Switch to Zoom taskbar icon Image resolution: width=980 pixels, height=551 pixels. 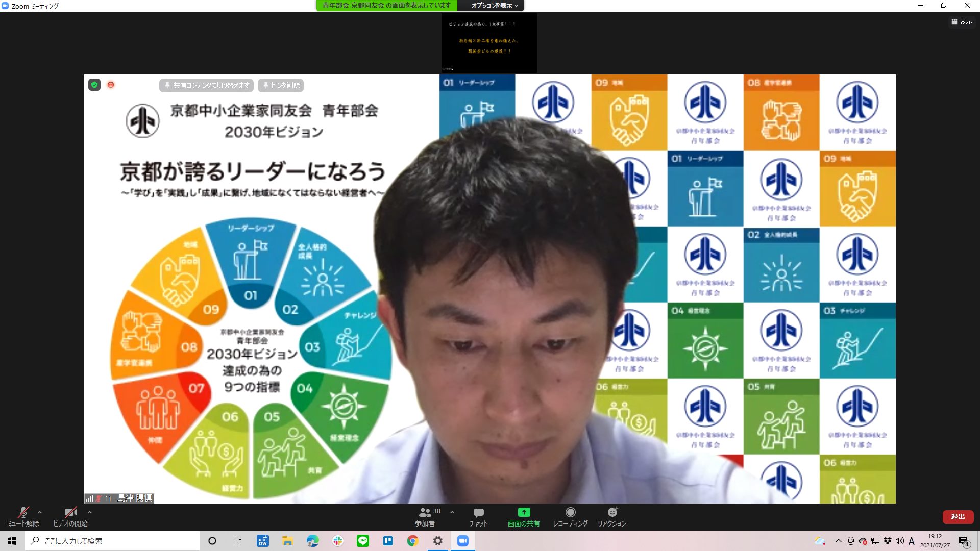463,541
